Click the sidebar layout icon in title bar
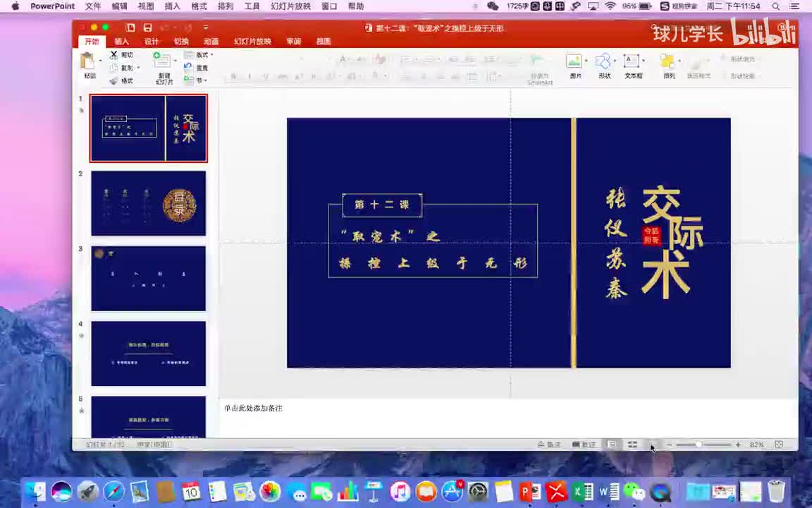812x508 pixels. coord(130,28)
